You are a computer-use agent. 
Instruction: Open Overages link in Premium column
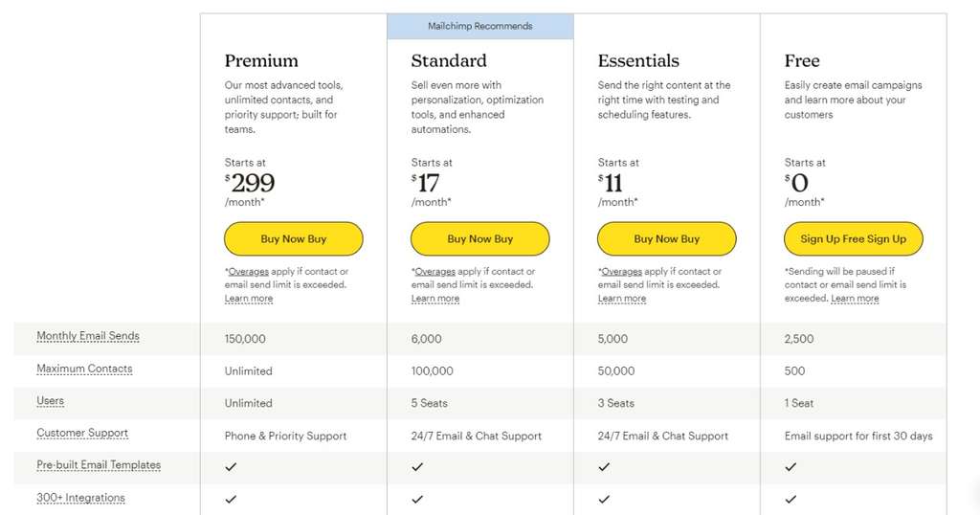pos(248,272)
